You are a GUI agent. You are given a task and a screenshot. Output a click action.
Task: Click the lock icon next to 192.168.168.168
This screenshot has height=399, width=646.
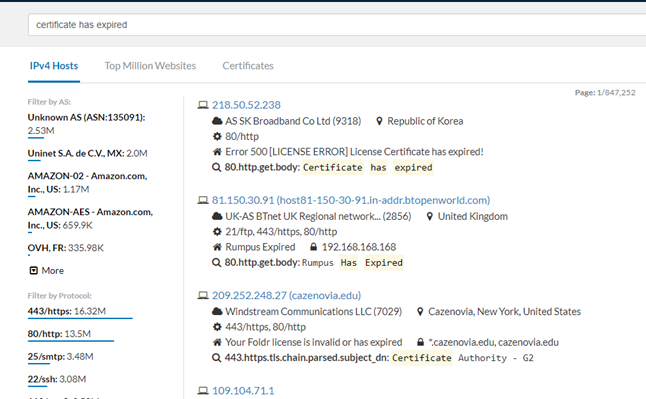click(314, 247)
